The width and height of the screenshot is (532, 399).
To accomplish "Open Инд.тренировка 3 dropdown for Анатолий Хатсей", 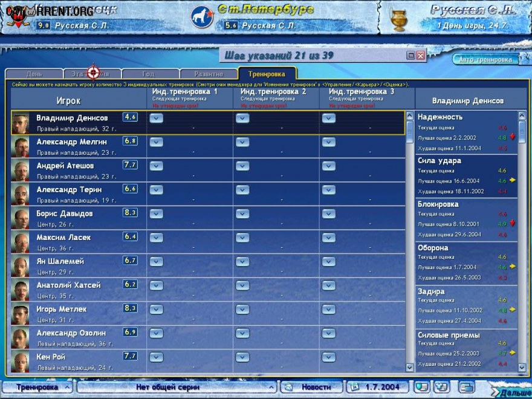I will [x=329, y=285].
